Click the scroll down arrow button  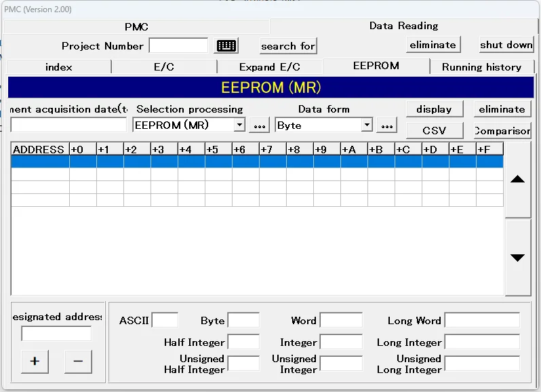pyautogui.click(x=517, y=258)
